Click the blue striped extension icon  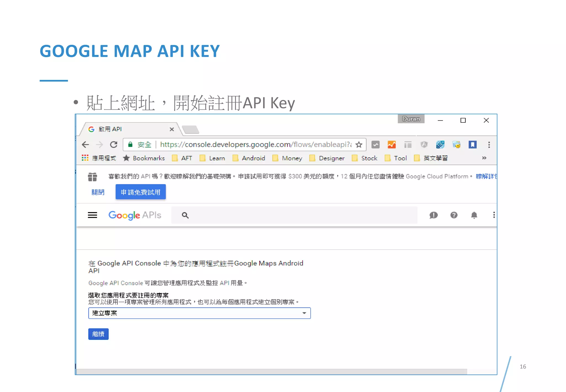(x=440, y=145)
